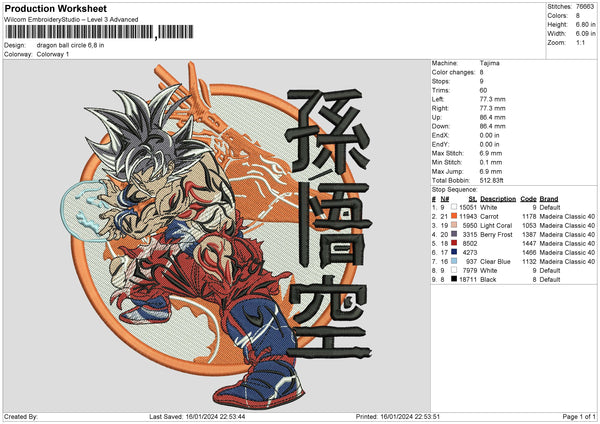The height and width of the screenshot is (424, 600).
Task: Select the white swatch beside stitch count 7979
Action: point(454,270)
